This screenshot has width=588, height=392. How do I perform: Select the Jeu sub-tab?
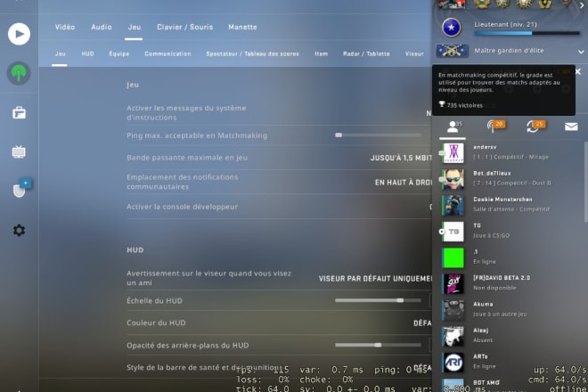pyautogui.click(x=60, y=54)
